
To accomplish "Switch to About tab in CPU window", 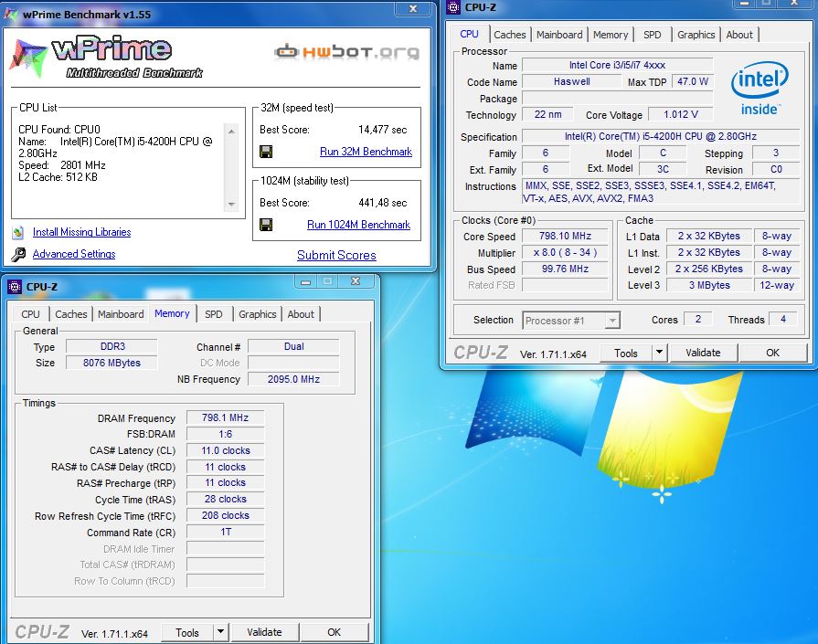I will tap(739, 35).
